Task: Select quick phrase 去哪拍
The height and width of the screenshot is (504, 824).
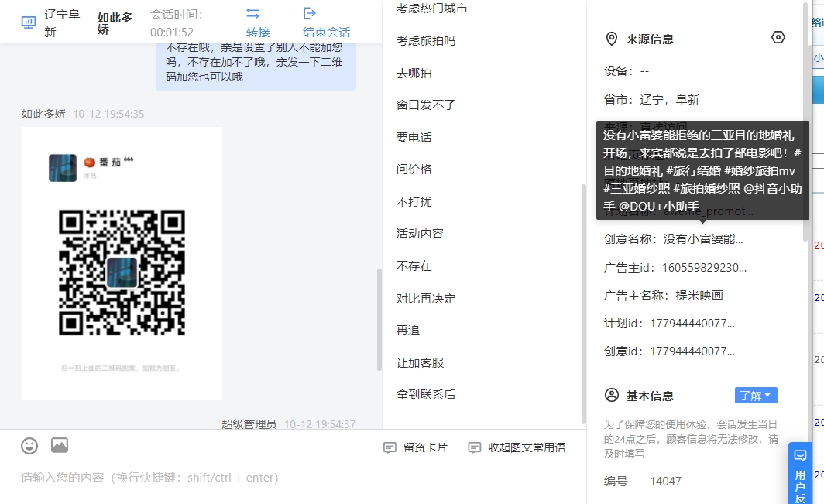Action: [414, 73]
